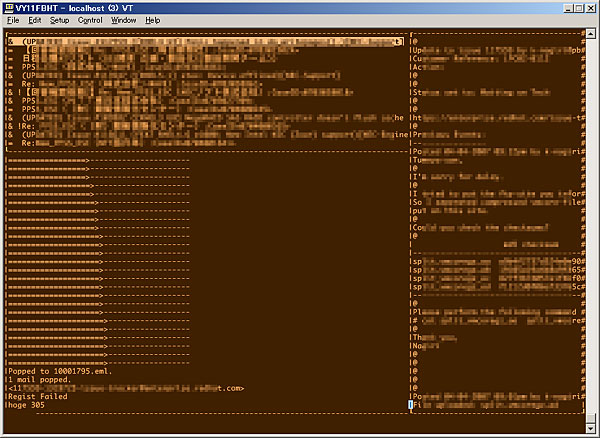Click the scrollbar up arrow
Viewport: 600px width, 438px height.
[x=592, y=33]
